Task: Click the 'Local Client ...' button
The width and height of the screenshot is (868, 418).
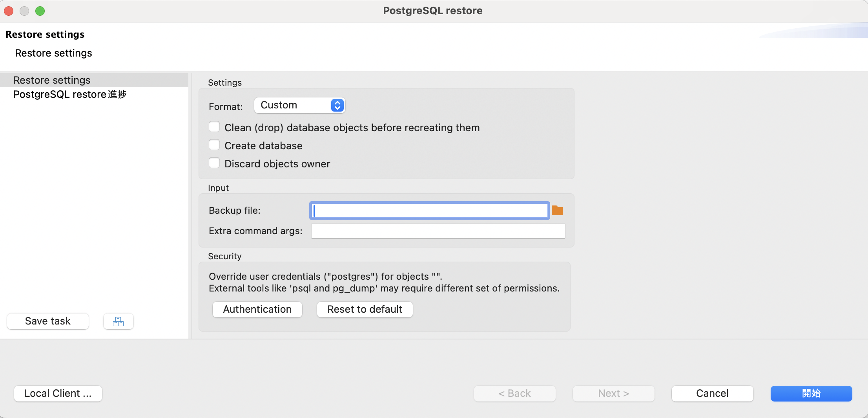Action: 58,393
